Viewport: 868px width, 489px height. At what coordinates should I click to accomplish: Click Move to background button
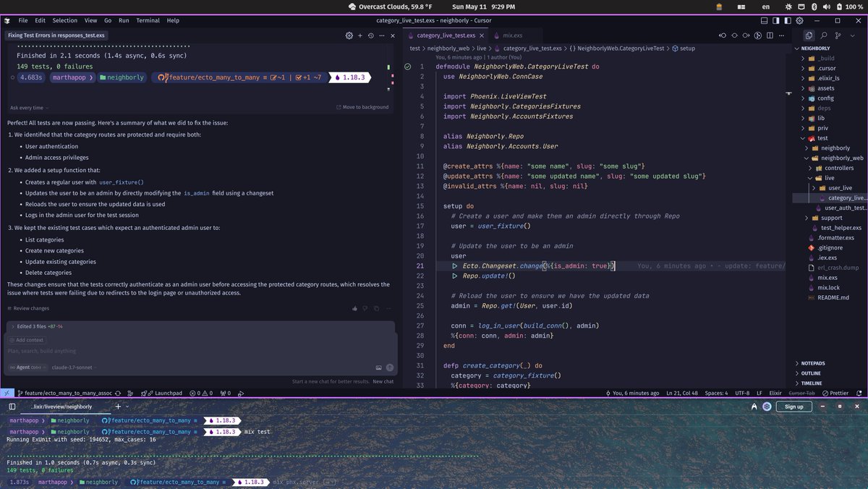coord(362,107)
